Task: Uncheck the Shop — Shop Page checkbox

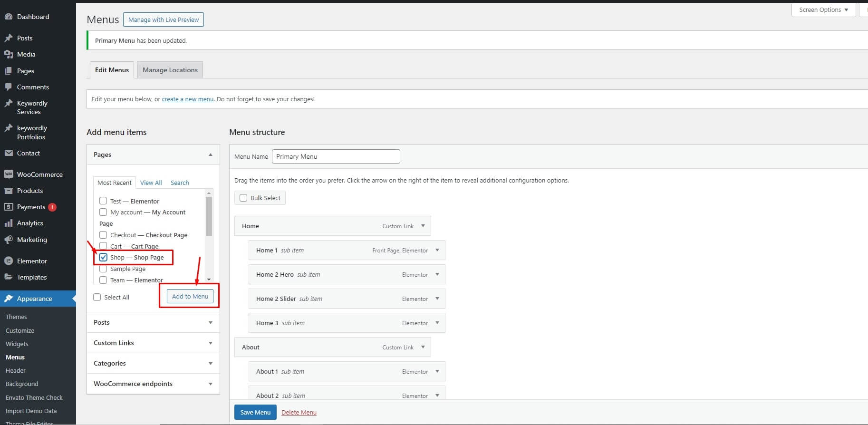Action: pos(103,257)
